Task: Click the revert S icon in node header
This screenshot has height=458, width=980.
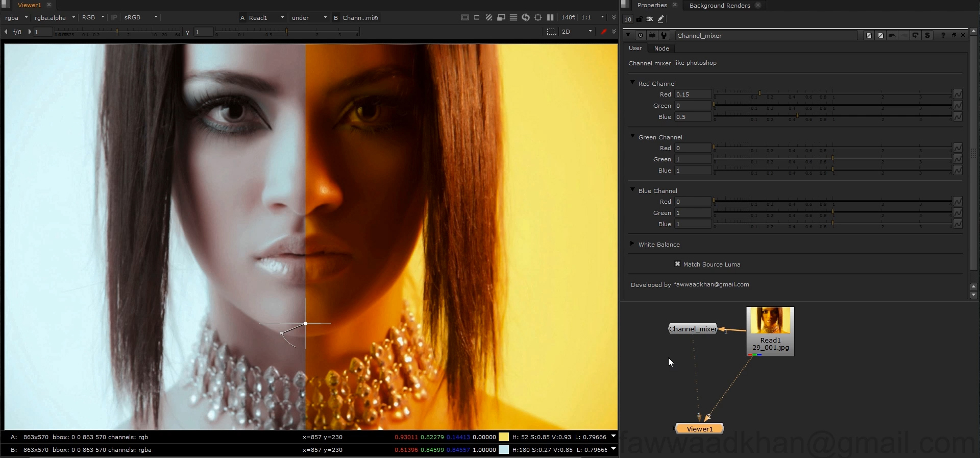Action: coord(927,35)
